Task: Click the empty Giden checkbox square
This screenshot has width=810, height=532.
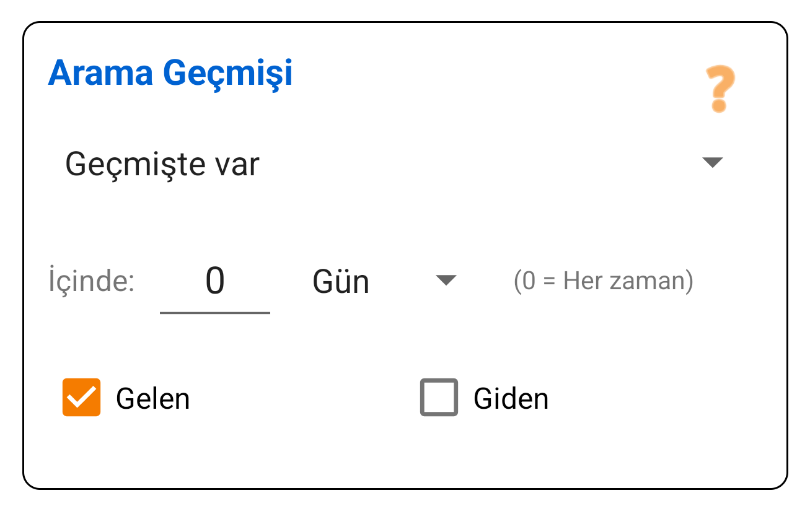Action: 439,398
